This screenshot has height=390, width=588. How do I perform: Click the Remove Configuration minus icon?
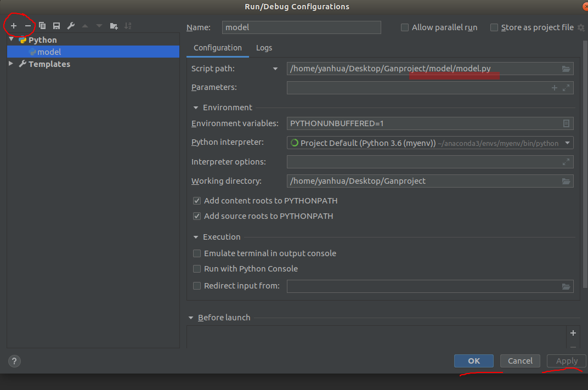[x=28, y=26]
